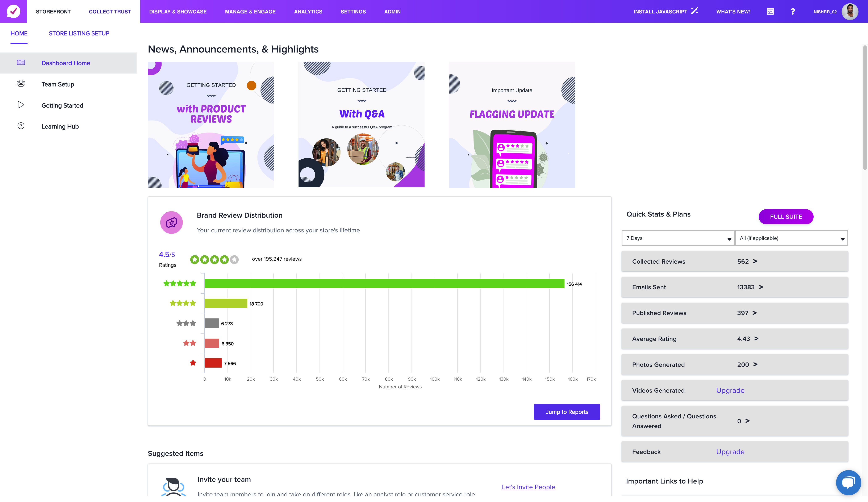
Task: Click the five-star green rating bar
Action: pos(384,283)
